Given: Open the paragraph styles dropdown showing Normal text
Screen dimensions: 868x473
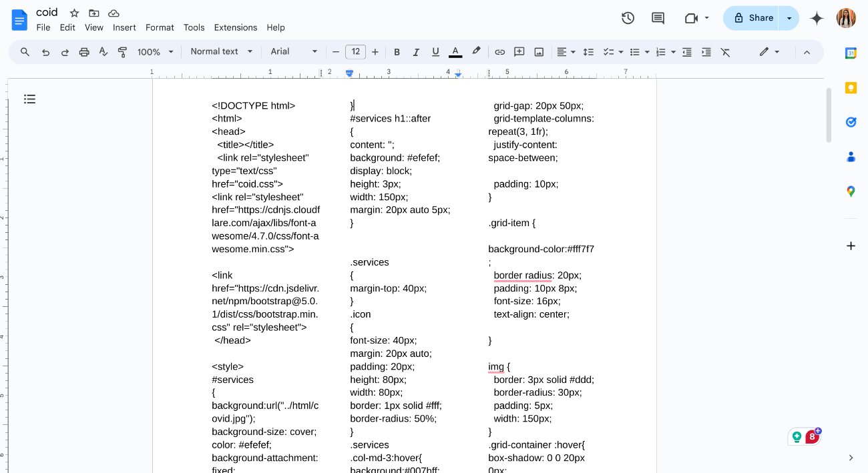Looking at the screenshot, I should pyautogui.click(x=220, y=51).
